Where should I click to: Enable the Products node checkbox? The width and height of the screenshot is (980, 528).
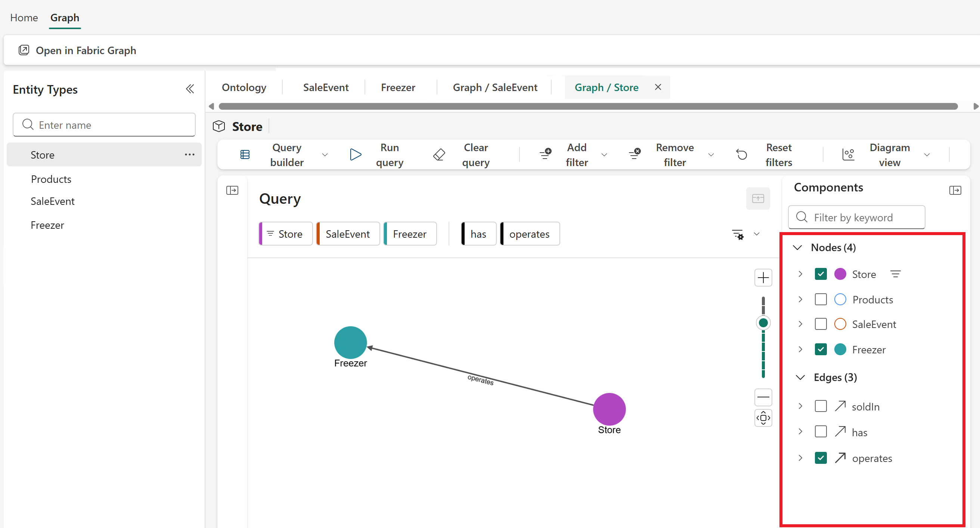pos(821,300)
